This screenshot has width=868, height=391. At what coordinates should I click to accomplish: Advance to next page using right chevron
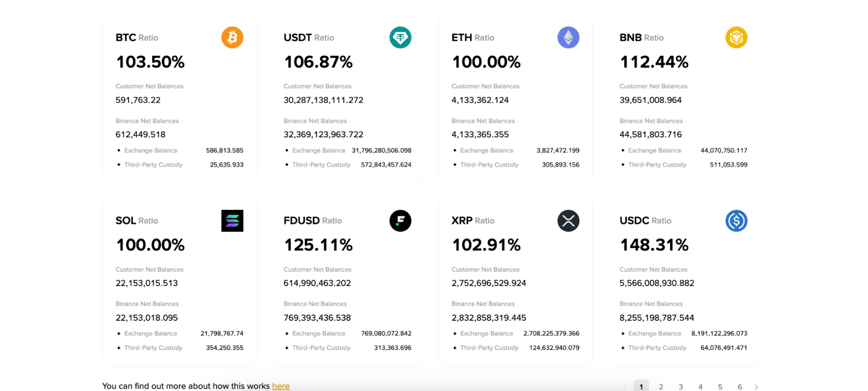(756, 386)
